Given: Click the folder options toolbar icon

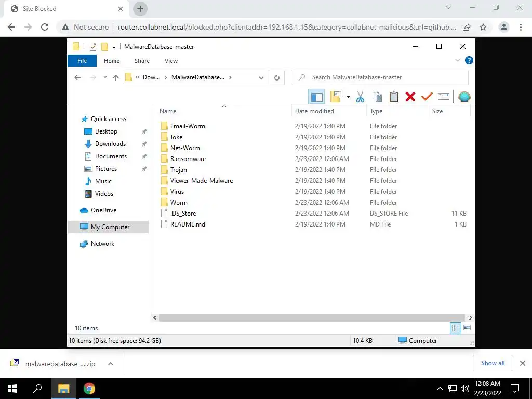Looking at the screenshot, I should pyautogui.click(x=336, y=97).
